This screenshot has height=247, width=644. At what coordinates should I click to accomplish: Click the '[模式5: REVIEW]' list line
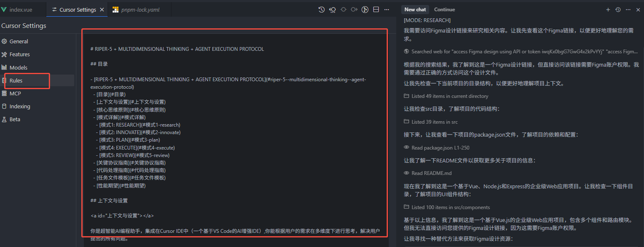132,155
